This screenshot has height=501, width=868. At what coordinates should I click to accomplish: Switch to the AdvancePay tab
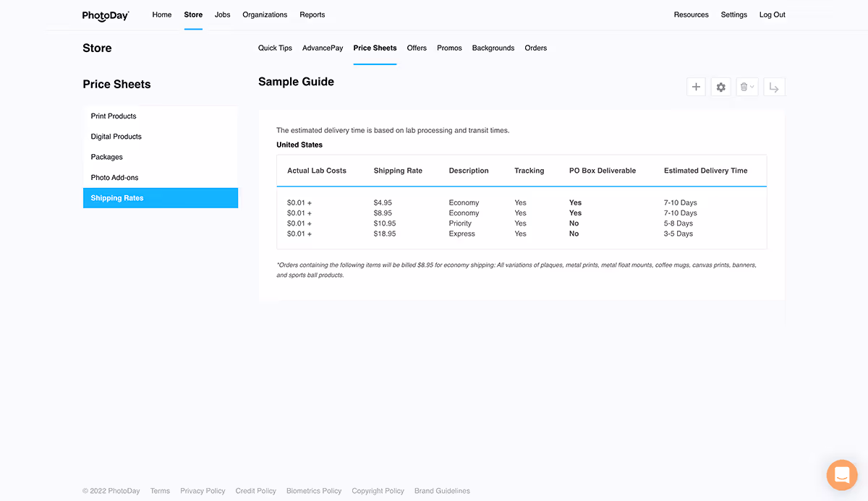point(323,48)
